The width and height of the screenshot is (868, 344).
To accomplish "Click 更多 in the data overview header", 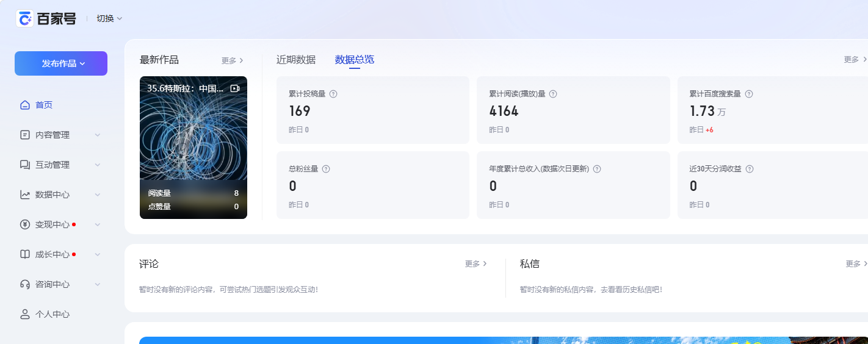I will pyautogui.click(x=855, y=59).
